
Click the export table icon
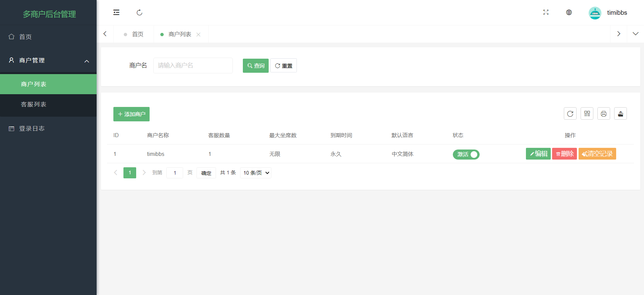point(620,114)
